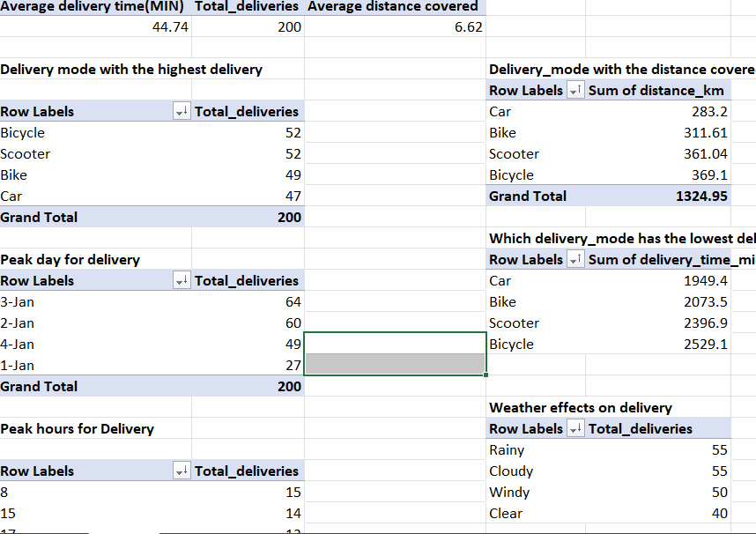Select the 1-Jan row label
The width and height of the screenshot is (756, 534).
[95, 366]
